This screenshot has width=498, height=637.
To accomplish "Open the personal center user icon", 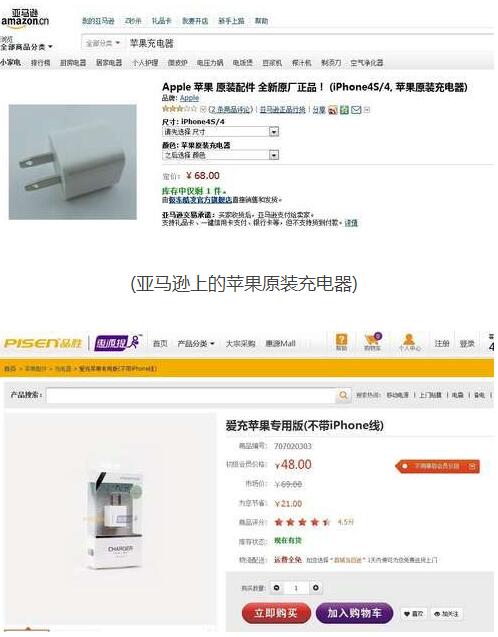I will [409, 342].
